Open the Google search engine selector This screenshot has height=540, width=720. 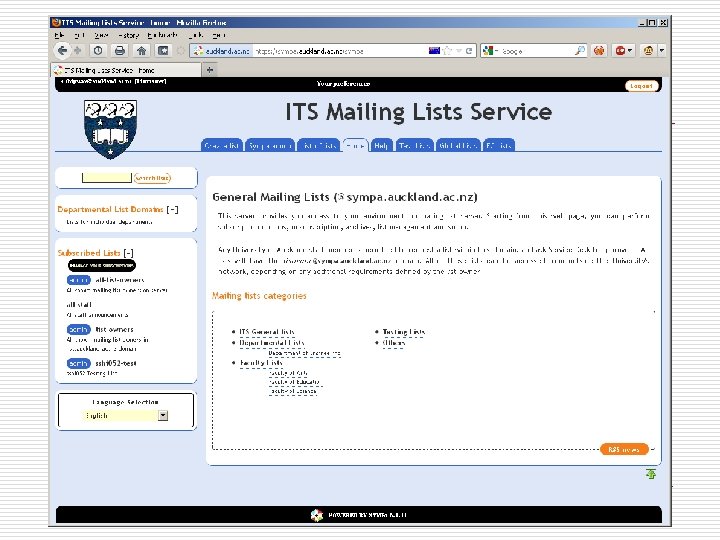(490, 51)
